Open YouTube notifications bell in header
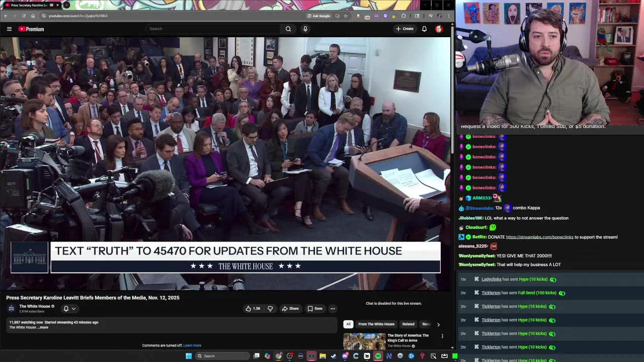This screenshot has width=644, height=362. [424, 29]
